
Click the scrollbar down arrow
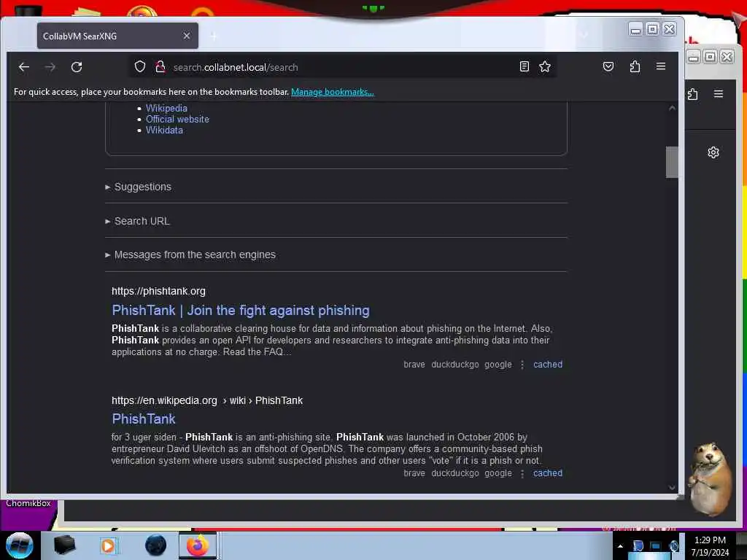click(x=672, y=487)
